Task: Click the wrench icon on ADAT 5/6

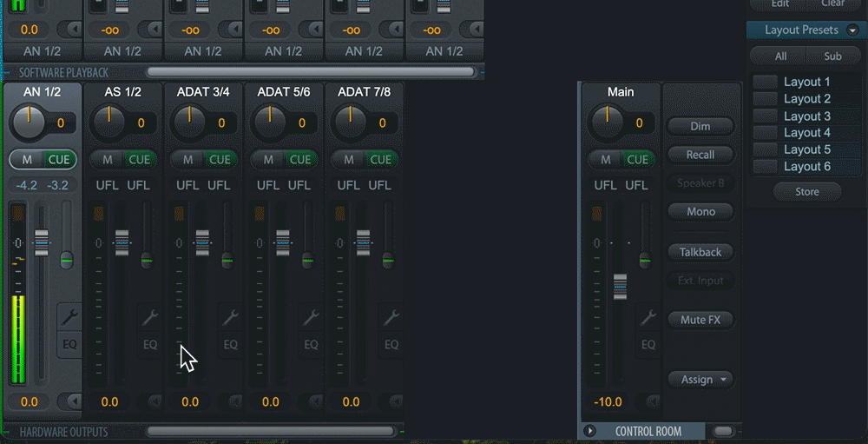Action: [x=311, y=317]
